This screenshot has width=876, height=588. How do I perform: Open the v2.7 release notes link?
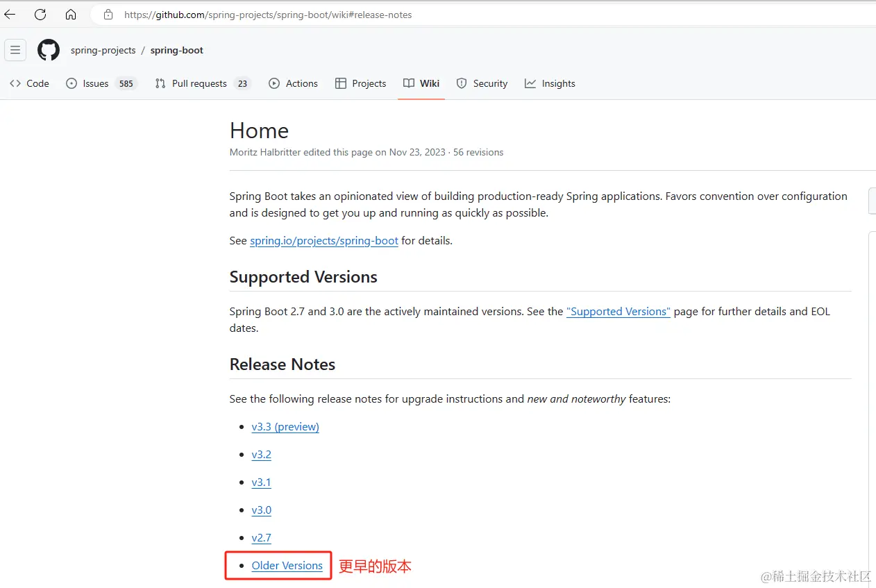pyautogui.click(x=262, y=537)
